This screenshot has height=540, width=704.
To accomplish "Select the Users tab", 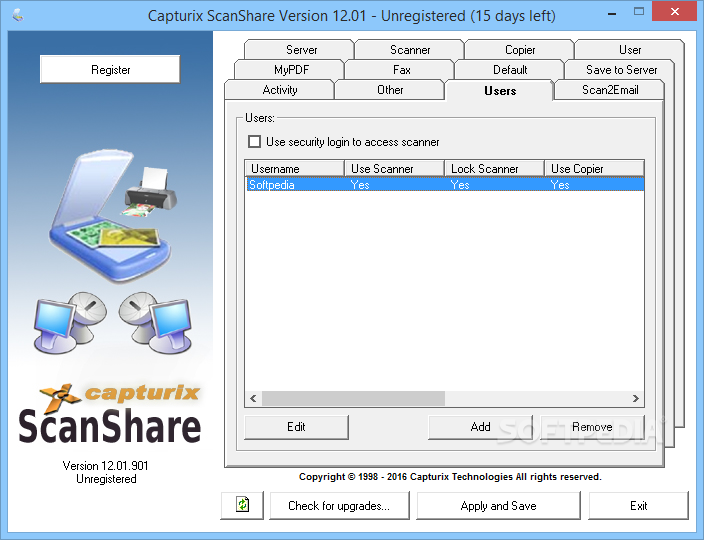I will 500,90.
